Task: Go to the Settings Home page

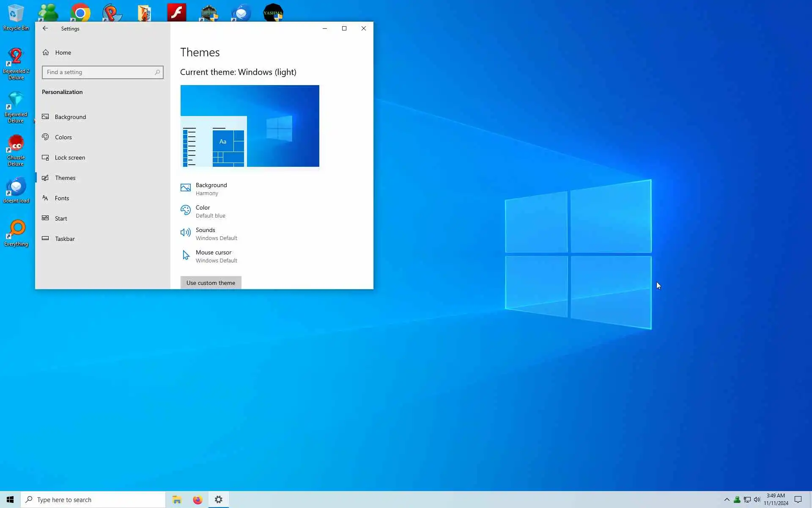Action: pos(63,52)
